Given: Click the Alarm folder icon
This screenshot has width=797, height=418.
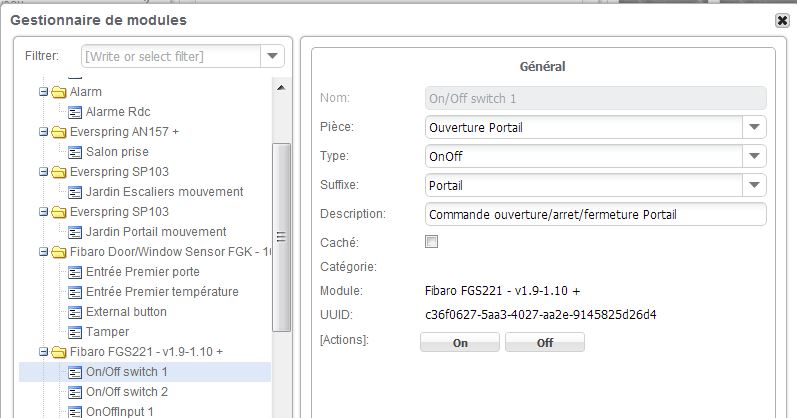Looking at the screenshot, I should (59, 92).
